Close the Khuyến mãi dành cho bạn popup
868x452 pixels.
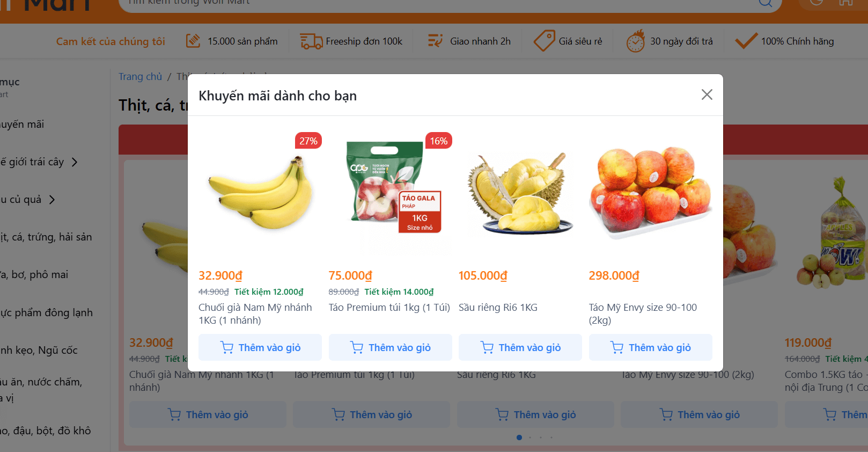coord(707,95)
